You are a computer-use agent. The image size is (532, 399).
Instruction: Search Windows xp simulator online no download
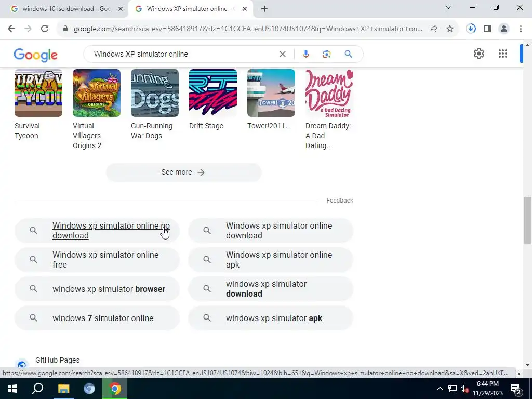[x=97, y=231]
